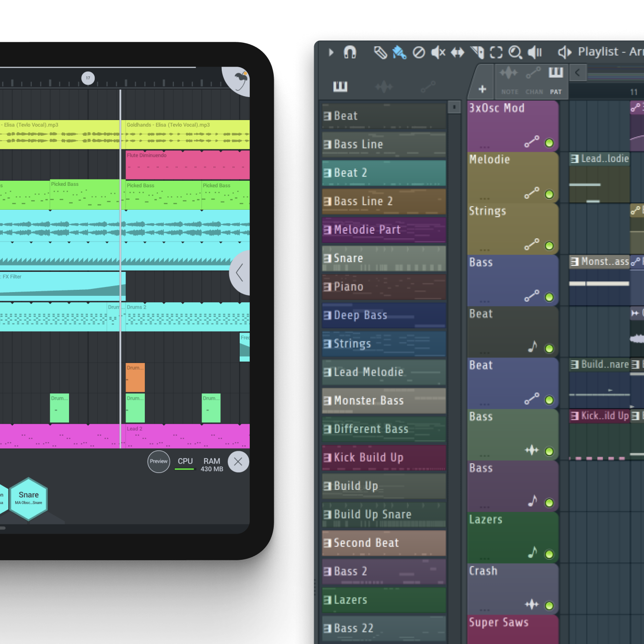Mute the Strings track green light
Screen dimensions: 644x644
pos(549,246)
